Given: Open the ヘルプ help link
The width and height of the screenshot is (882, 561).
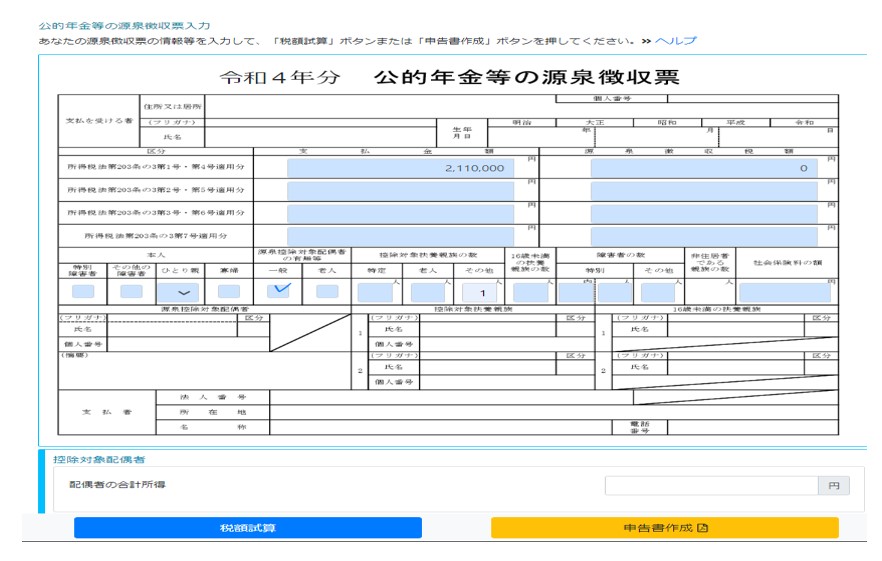Looking at the screenshot, I should 675,41.
